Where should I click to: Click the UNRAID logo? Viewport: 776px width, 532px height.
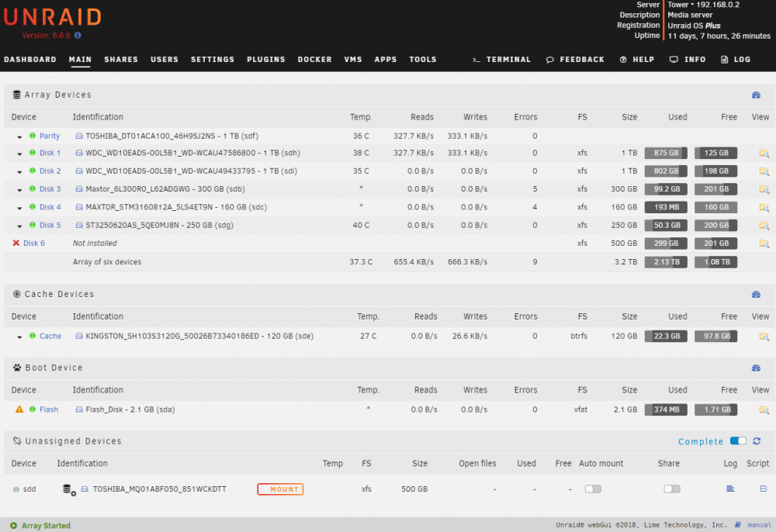coord(53,17)
